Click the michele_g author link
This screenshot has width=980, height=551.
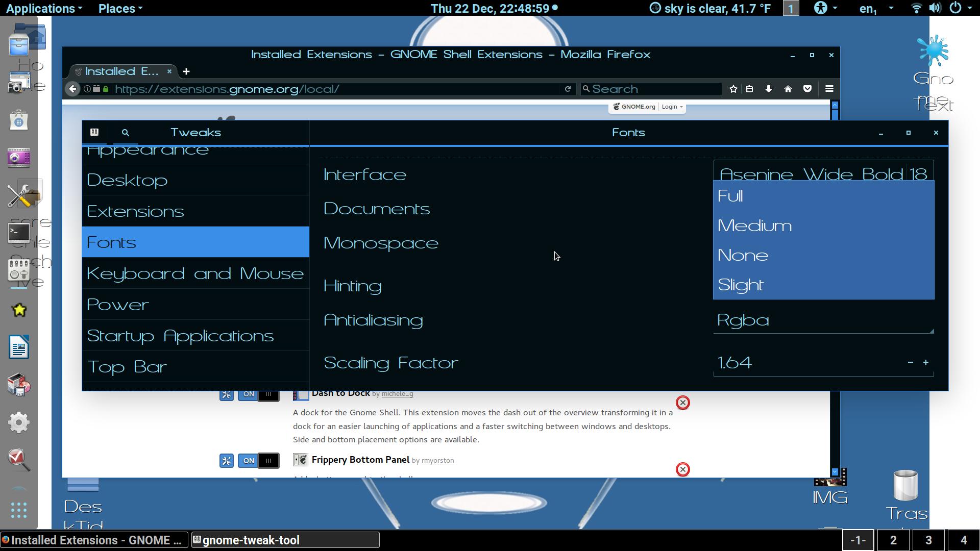pos(397,393)
